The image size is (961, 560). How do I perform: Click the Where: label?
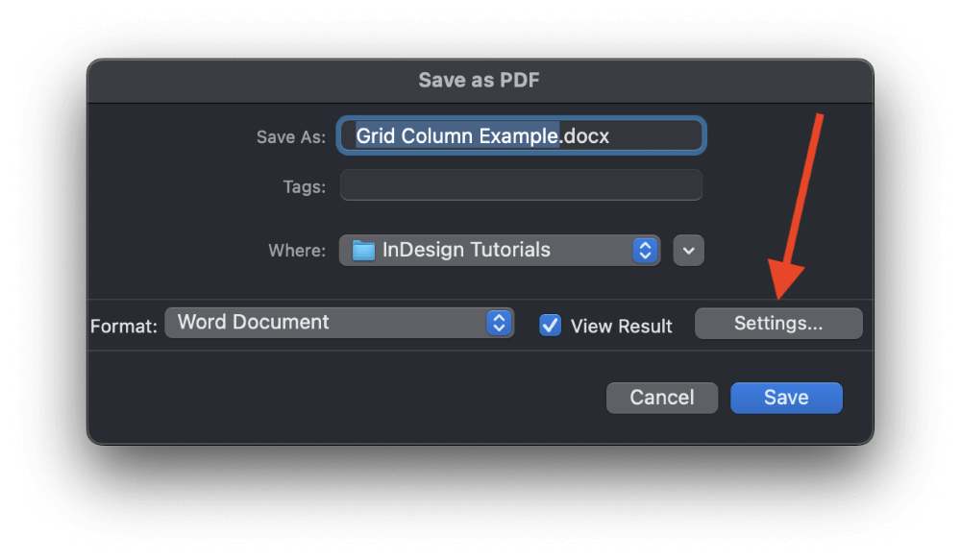[297, 251]
